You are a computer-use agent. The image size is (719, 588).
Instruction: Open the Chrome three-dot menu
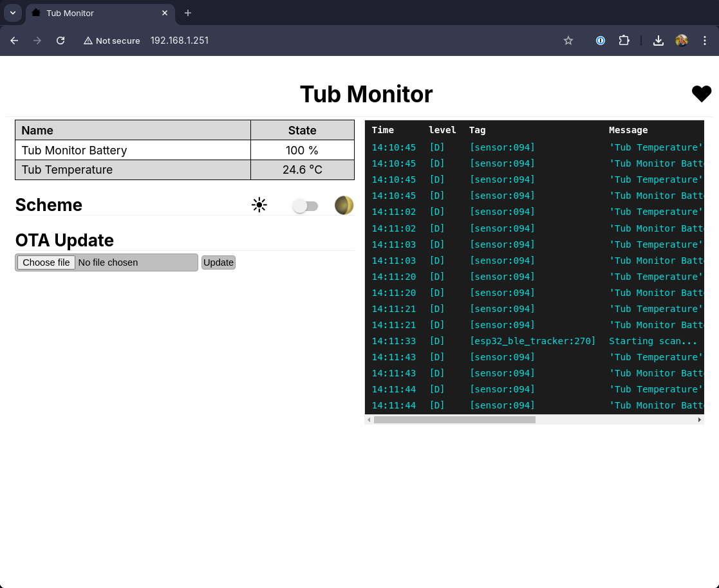[x=705, y=41]
